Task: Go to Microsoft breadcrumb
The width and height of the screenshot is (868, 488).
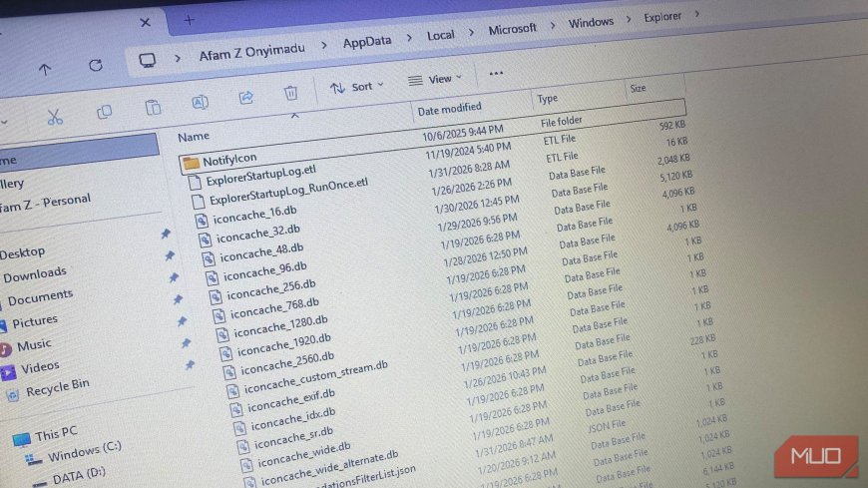Action: [x=512, y=29]
